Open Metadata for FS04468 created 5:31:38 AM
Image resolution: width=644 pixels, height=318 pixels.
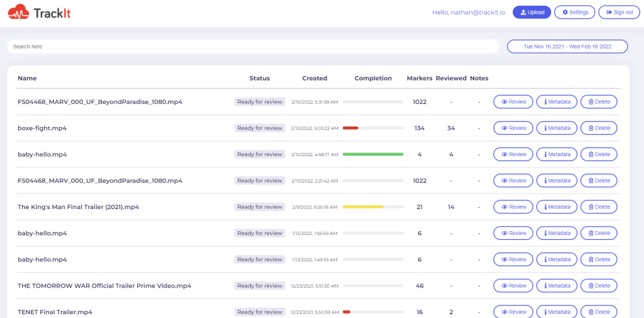click(x=557, y=101)
